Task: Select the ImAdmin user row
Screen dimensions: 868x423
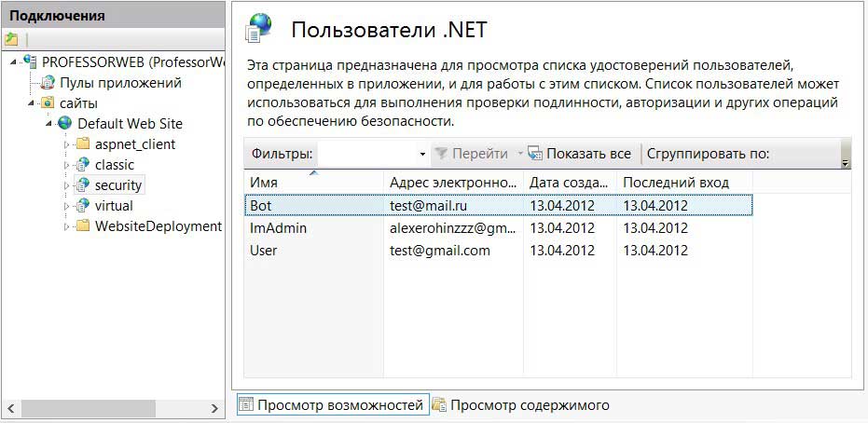Action: [498, 228]
